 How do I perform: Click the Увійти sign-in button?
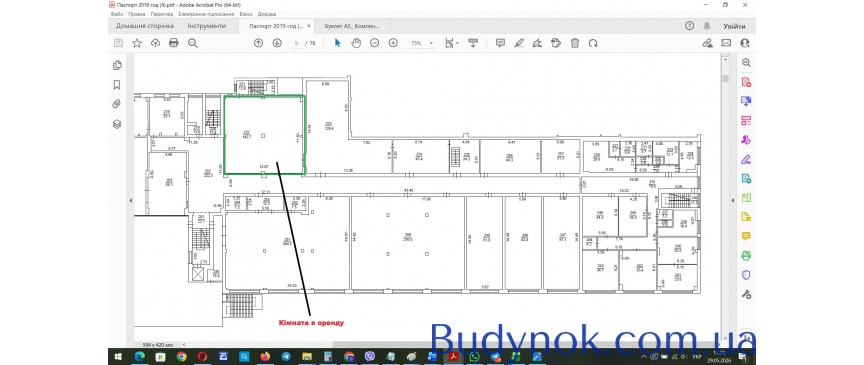pyautogui.click(x=735, y=26)
